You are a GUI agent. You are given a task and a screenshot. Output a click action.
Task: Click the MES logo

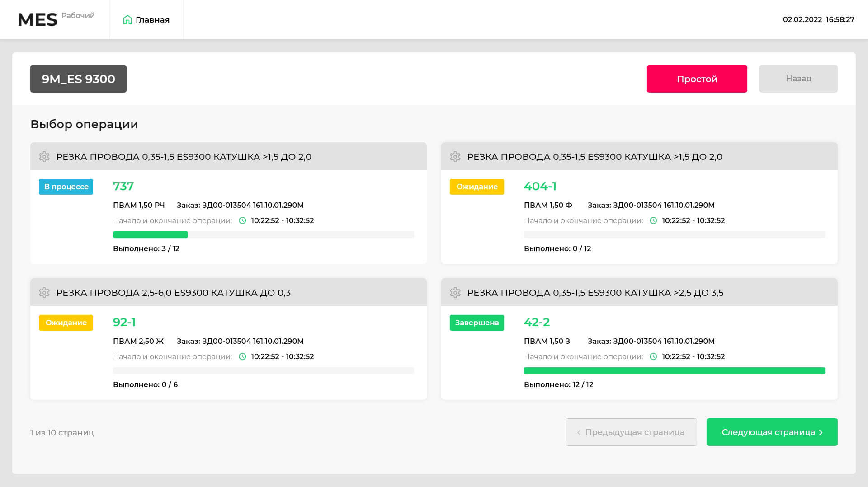click(38, 20)
